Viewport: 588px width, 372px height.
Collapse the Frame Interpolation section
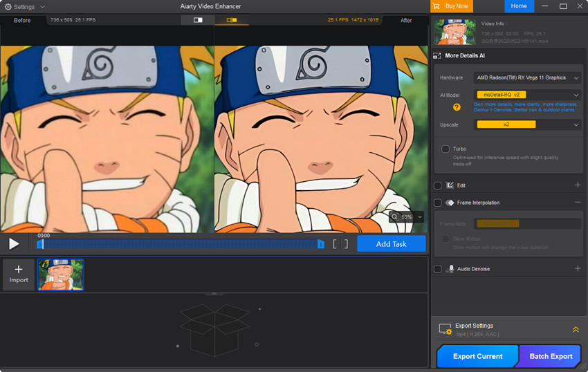click(x=578, y=203)
